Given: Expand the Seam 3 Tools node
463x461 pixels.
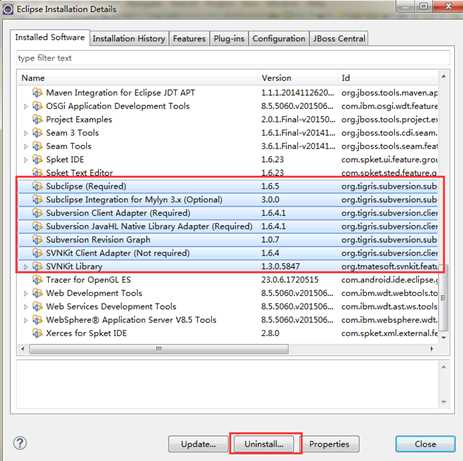Looking at the screenshot, I should [26, 133].
